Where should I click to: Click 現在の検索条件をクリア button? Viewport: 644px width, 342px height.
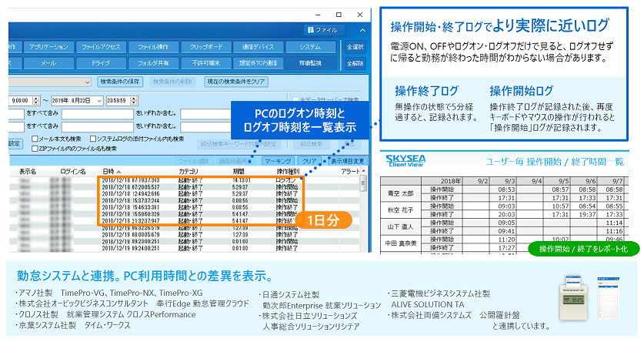(236, 82)
